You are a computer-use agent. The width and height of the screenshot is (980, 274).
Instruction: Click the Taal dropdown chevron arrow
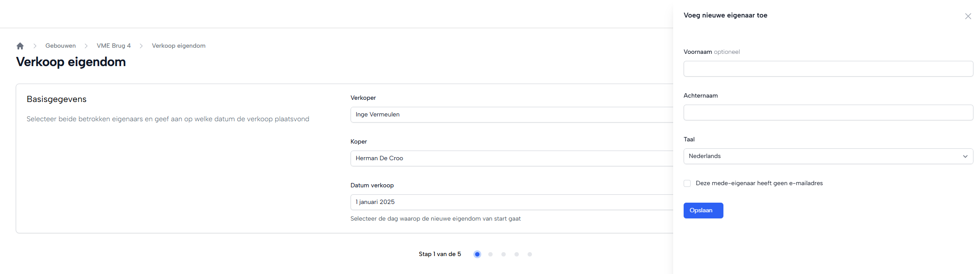tap(965, 156)
